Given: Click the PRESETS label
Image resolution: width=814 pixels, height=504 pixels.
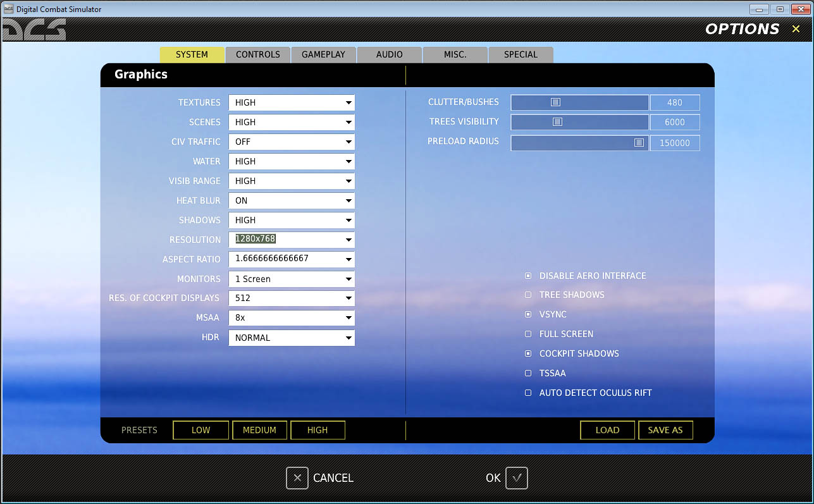Looking at the screenshot, I should 139,430.
